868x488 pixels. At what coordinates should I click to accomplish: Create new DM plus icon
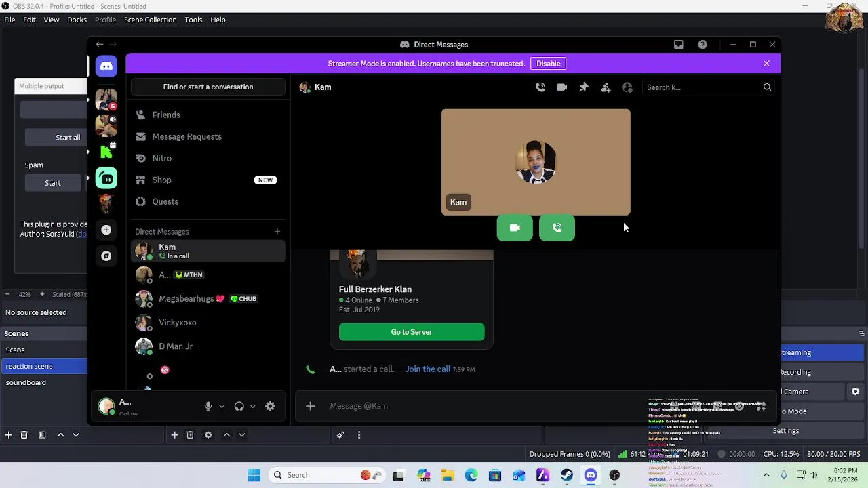click(277, 232)
